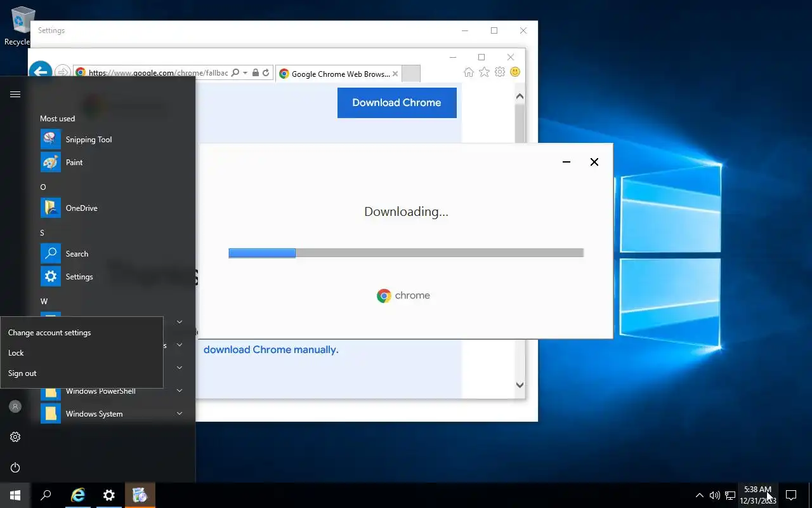Jump to letter O section header

(43, 187)
